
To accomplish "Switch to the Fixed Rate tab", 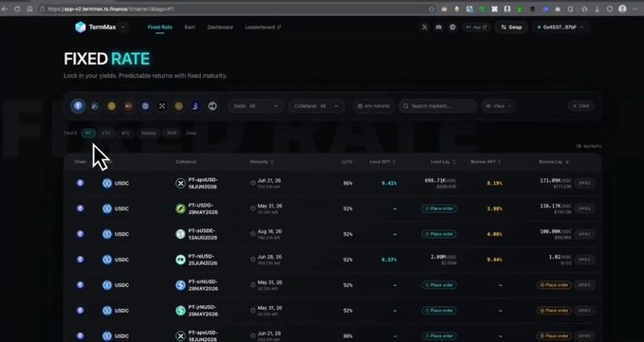I will pyautogui.click(x=159, y=27).
